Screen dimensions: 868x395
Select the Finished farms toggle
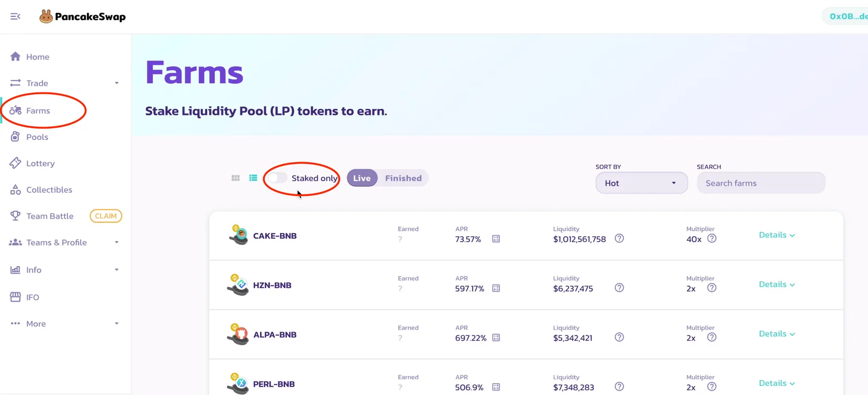(x=403, y=178)
